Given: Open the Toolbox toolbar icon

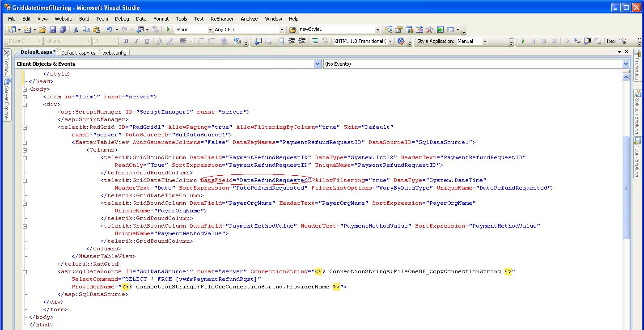Looking at the screenshot, I should (x=419, y=30).
